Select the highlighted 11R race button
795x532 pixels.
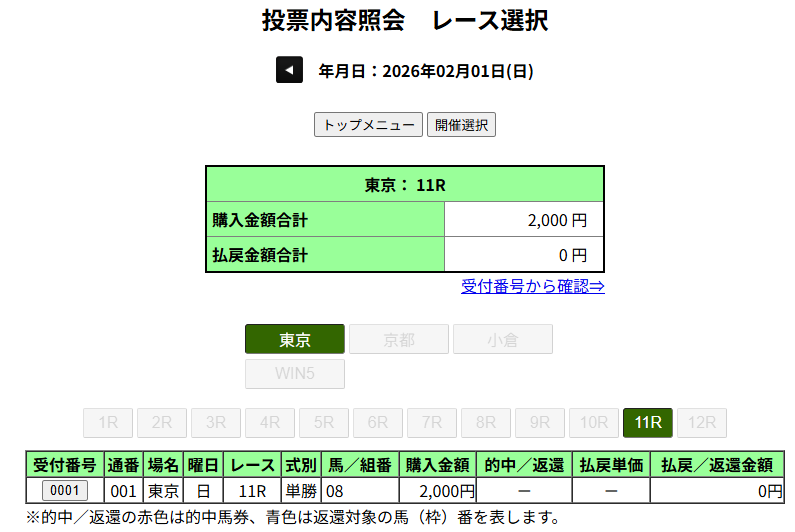coord(648,423)
